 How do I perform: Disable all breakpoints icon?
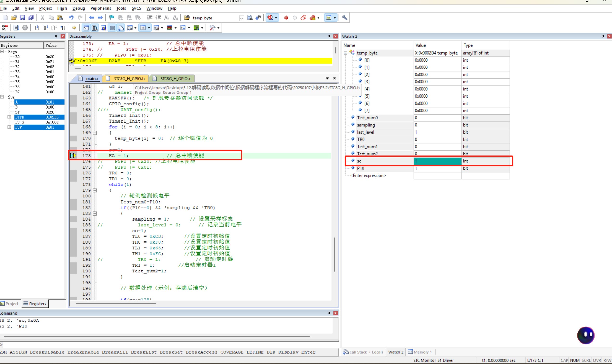click(304, 18)
